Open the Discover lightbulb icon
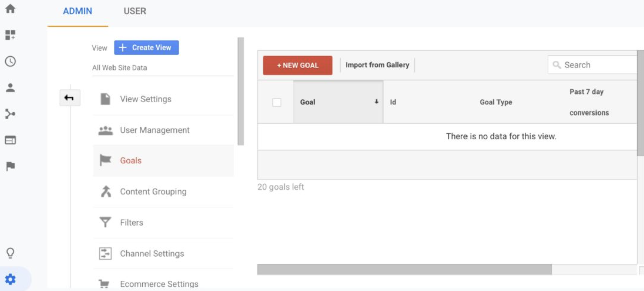 pos(10,253)
